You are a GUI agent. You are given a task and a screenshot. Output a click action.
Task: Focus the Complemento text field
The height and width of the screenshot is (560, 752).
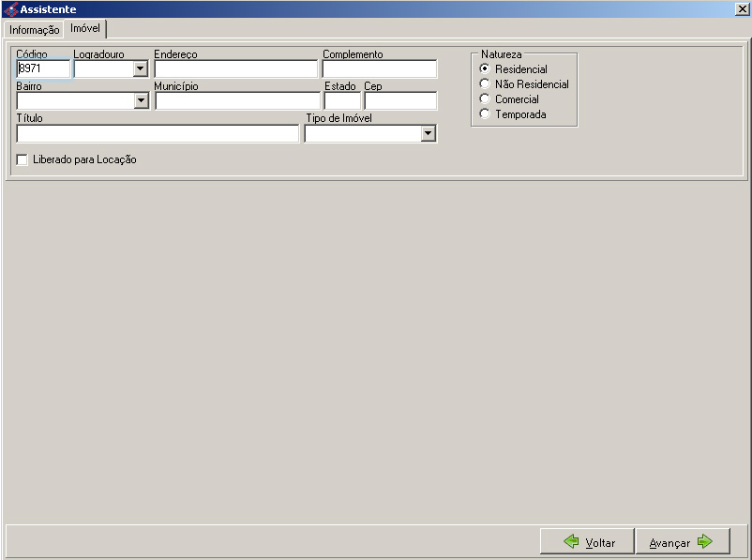379,68
